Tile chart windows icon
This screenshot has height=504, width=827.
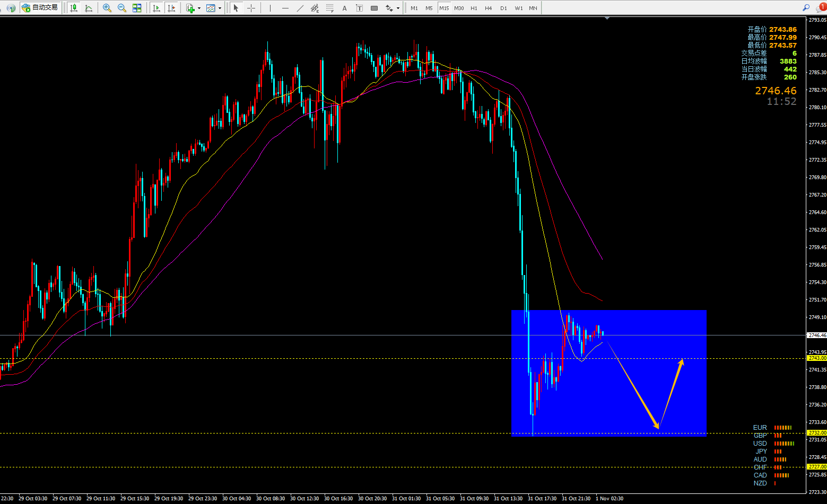point(137,8)
